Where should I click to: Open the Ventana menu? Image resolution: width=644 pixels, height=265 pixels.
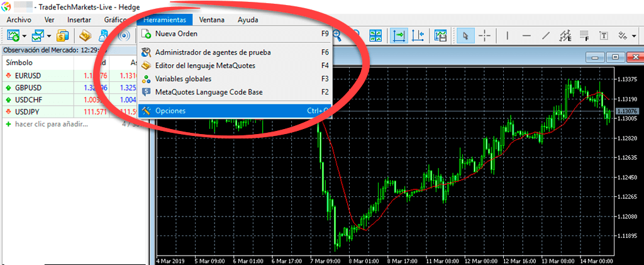tap(211, 20)
